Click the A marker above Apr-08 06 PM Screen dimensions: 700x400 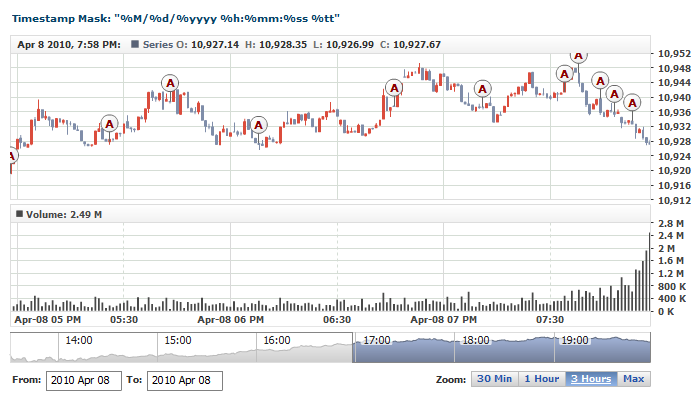click(x=259, y=125)
